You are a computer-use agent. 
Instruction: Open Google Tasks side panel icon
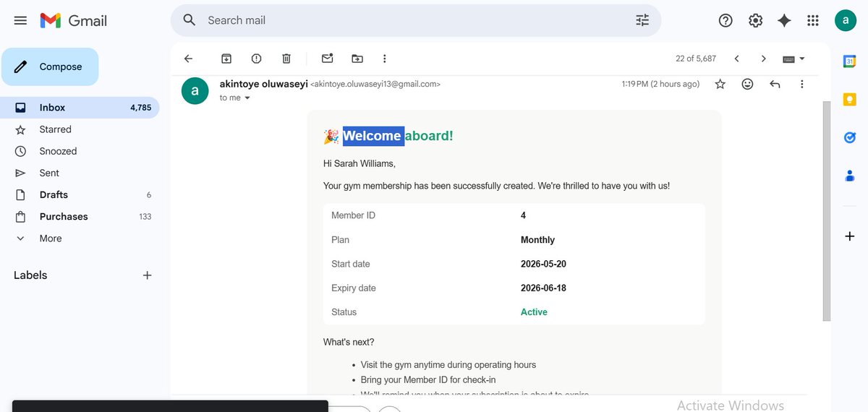850,137
